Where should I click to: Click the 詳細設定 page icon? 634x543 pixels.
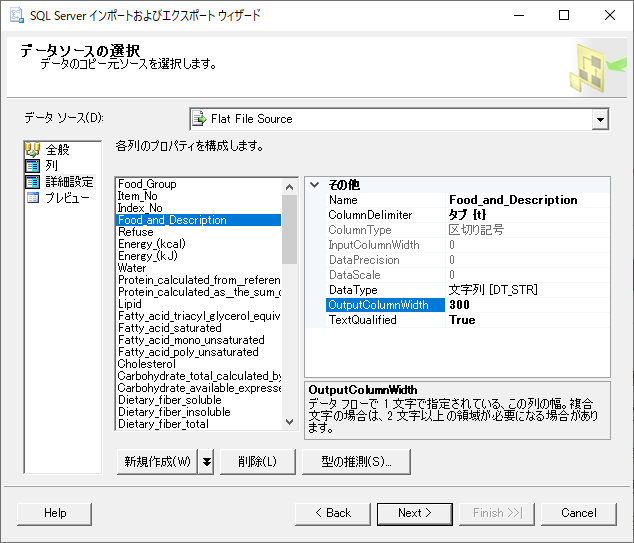pos(32,182)
